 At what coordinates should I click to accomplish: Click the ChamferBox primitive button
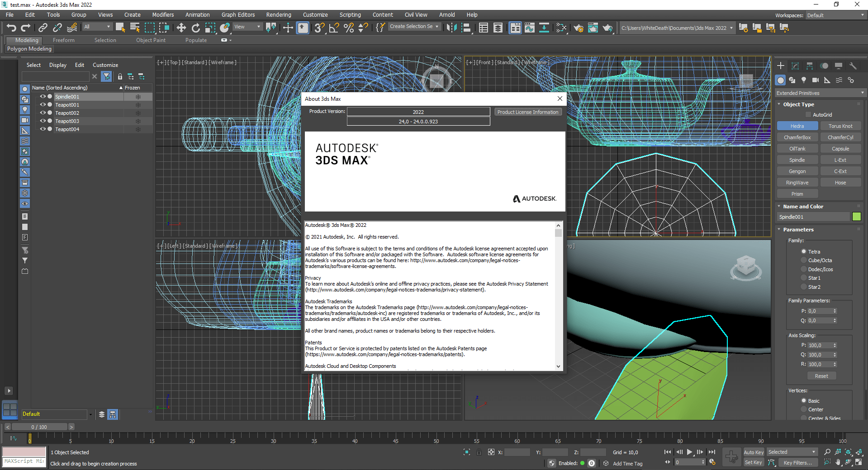tap(797, 137)
